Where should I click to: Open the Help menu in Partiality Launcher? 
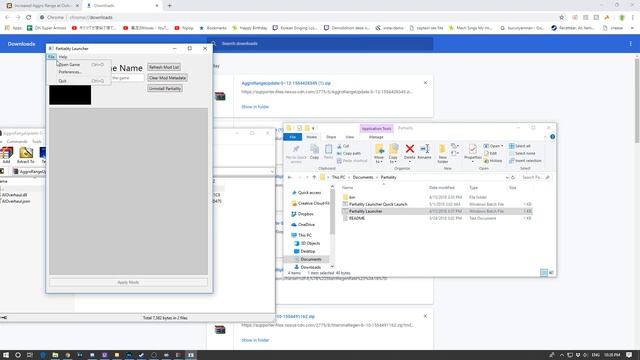[63, 57]
